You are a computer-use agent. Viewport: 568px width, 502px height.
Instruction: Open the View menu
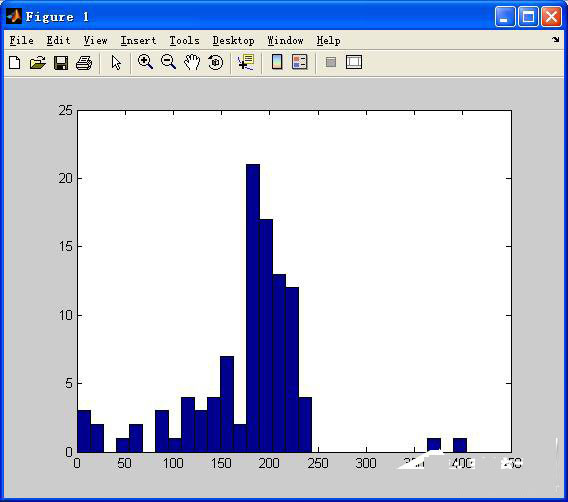coord(95,41)
